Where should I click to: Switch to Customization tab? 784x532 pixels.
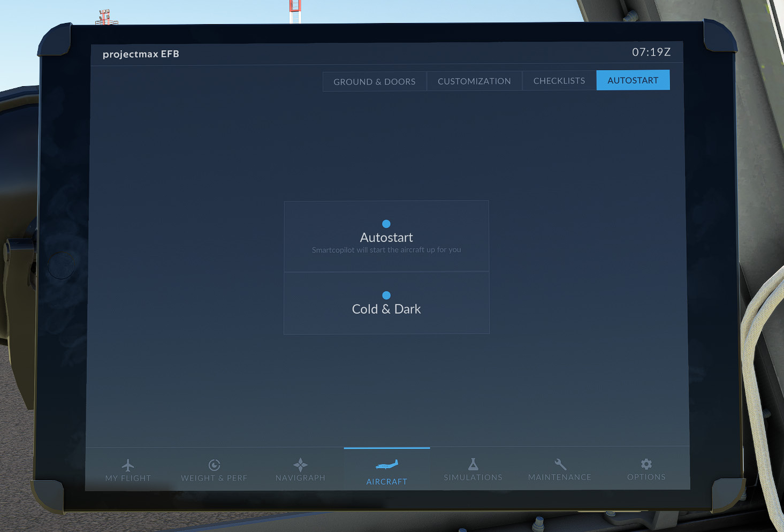(x=474, y=81)
